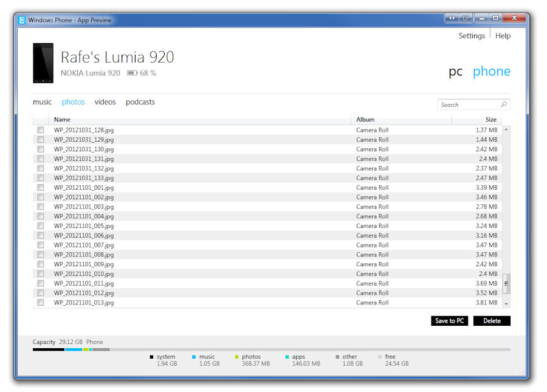Click the Windows Phone app title icon

[x=22, y=20]
